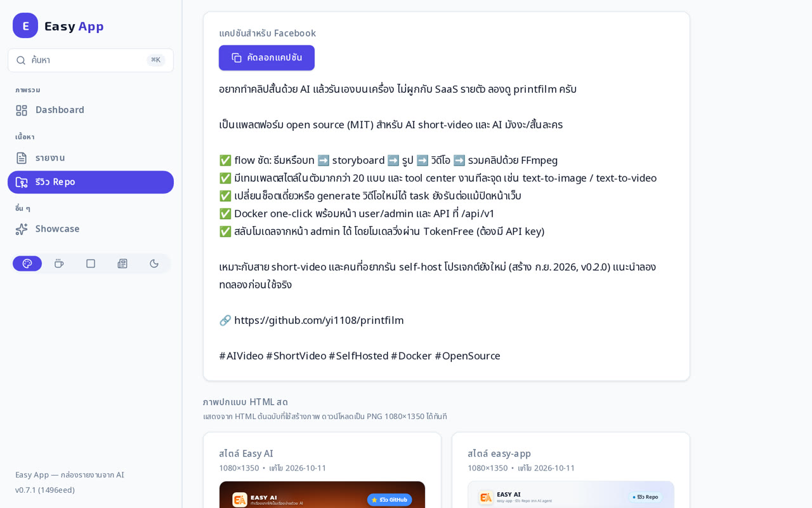Switch to the coffee cup theme

pyautogui.click(x=59, y=264)
